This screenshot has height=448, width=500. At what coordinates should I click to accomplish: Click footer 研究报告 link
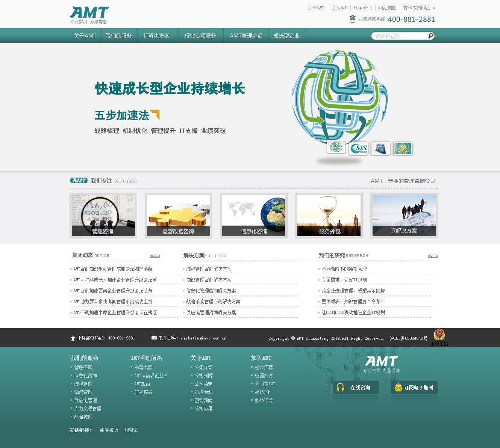click(x=143, y=392)
